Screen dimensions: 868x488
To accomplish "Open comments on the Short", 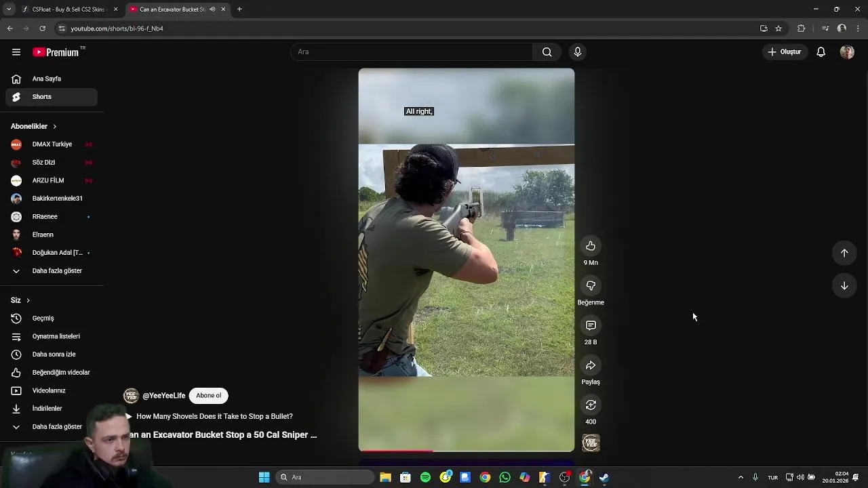I will click(x=591, y=326).
